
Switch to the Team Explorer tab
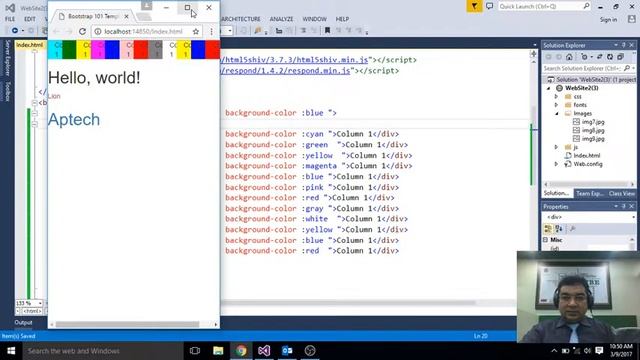[589, 193]
